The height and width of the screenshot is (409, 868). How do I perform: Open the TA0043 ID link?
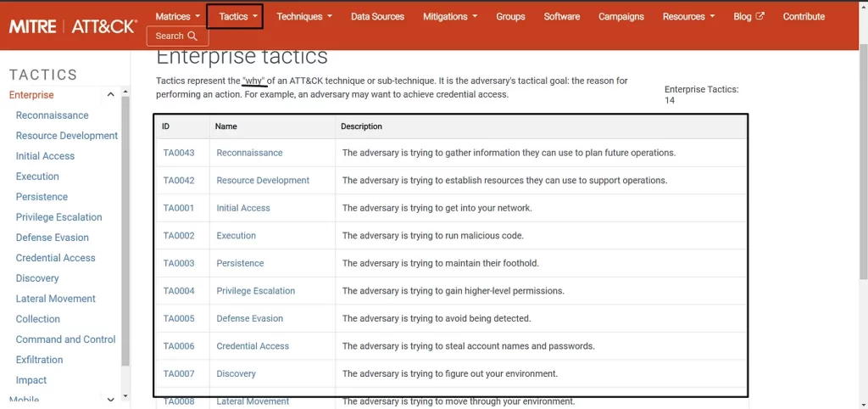pos(179,153)
